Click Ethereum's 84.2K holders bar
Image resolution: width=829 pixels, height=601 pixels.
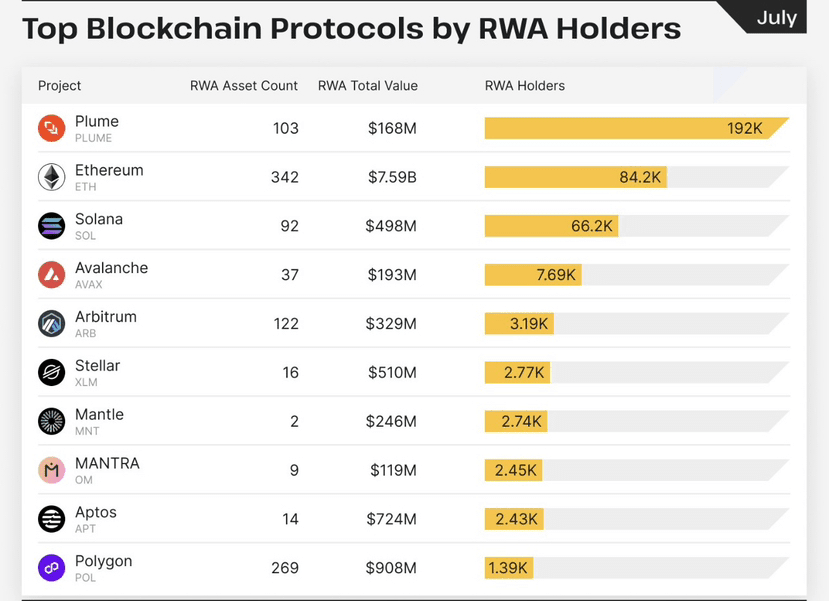(x=575, y=177)
